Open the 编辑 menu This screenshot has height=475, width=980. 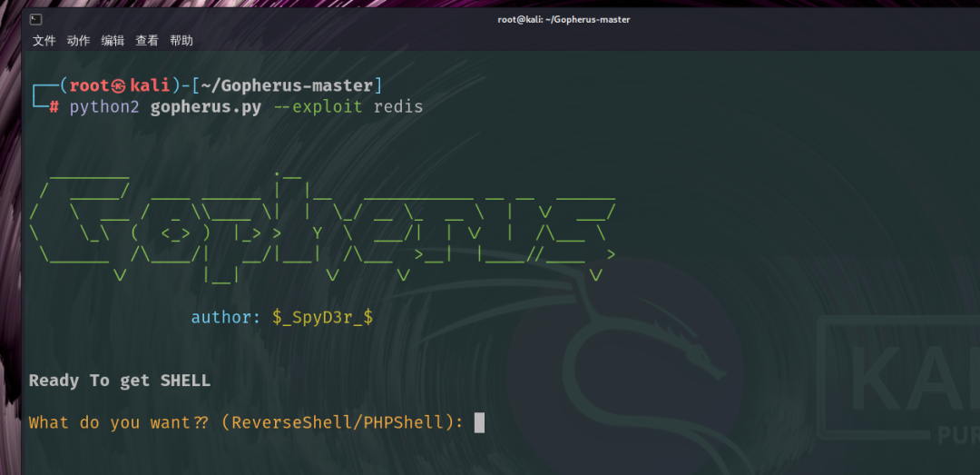[113, 41]
